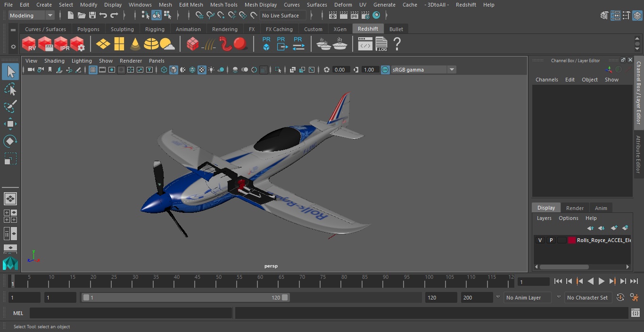The image size is (644, 332).
Task: Toggle the color management sRGB button
Action: click(385, 70)
